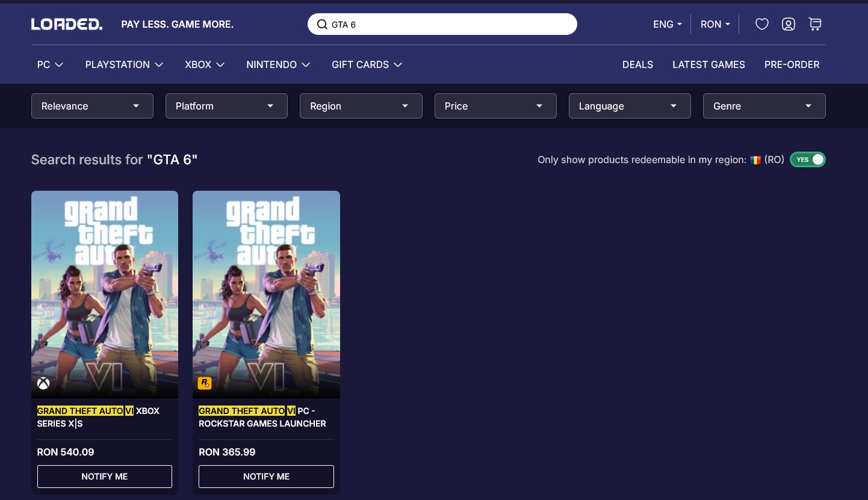This screenshot has width=868, height=500.
Task: Toggle the region-redeemable YES switch
Action: tap(808, 159)
